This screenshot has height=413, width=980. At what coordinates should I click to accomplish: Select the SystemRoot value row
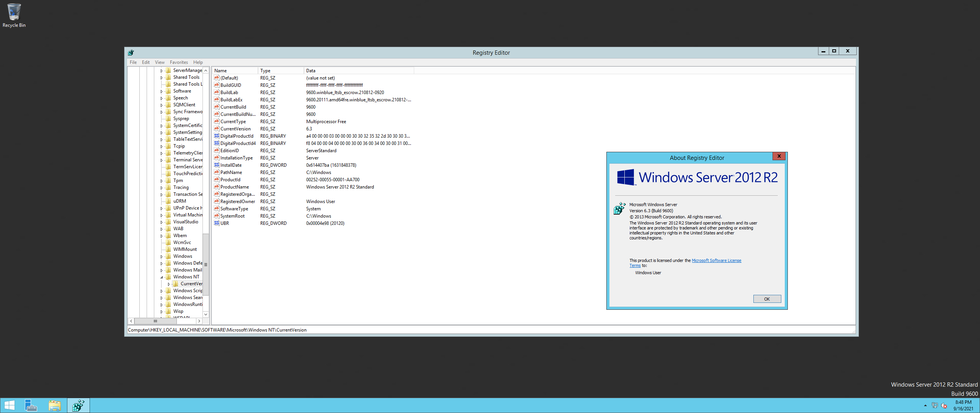point(313,216)
